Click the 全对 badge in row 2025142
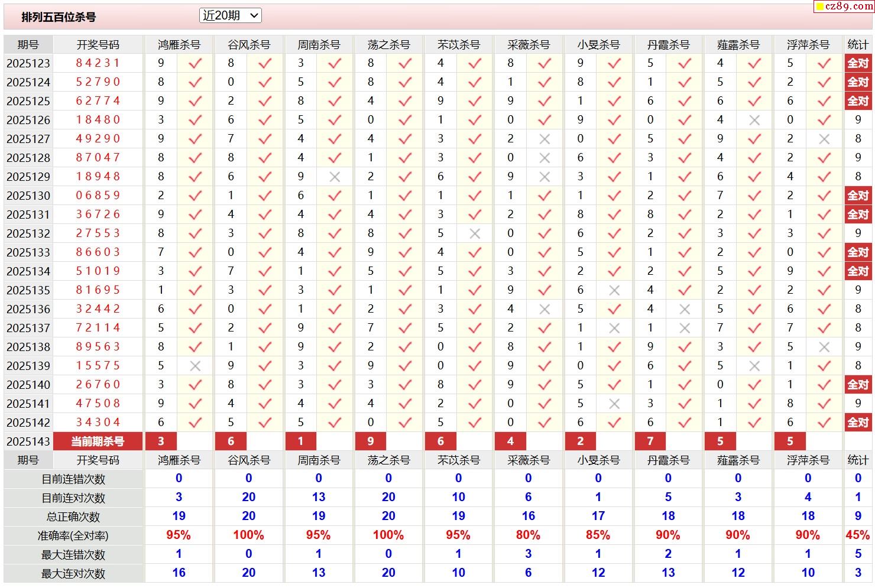 (858, 423)
